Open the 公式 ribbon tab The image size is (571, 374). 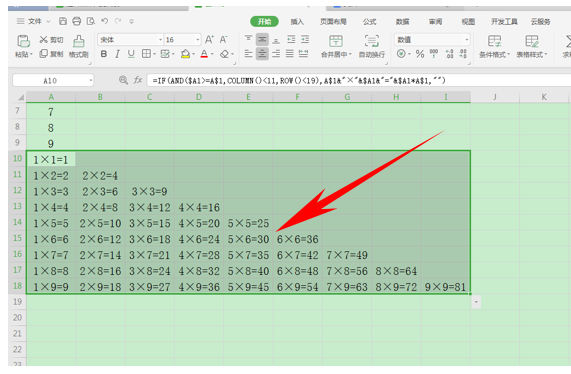point(370,21)
